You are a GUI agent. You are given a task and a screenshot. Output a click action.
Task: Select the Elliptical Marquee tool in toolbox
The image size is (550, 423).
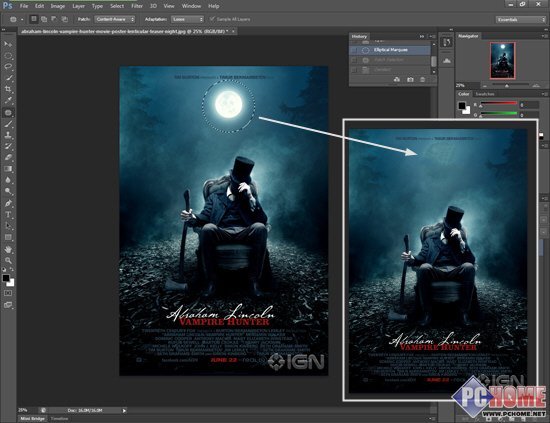[x=8, y=56]
